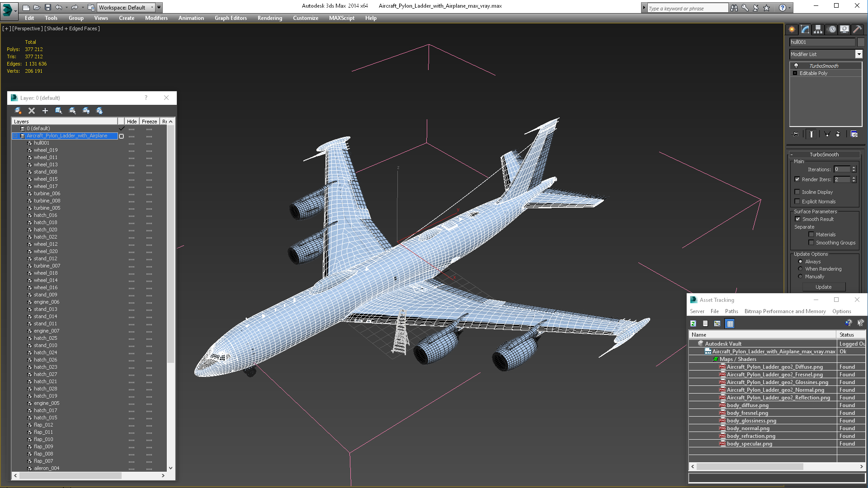The image size is (868, 488).
Task: Click the Help question mark icon
Action: click(782, 8)
